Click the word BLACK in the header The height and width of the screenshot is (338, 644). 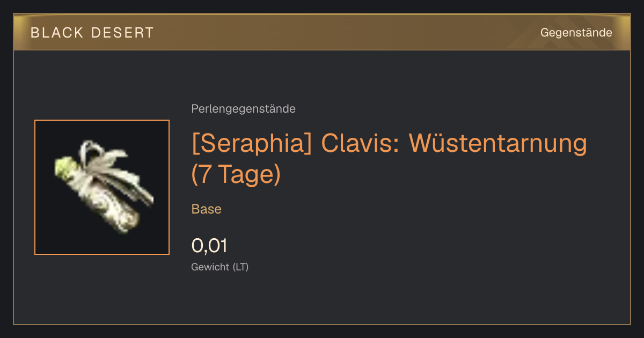57,33
